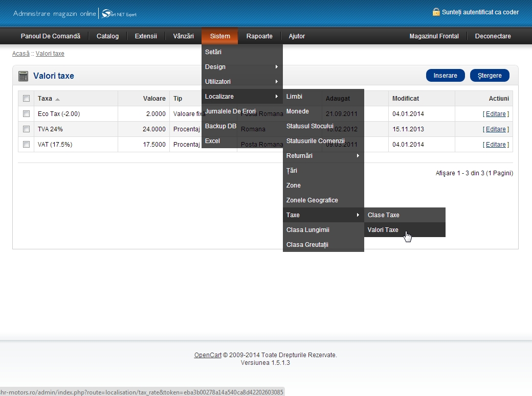Choose Valori Taxe from the Taxe submenu
This screenshot has height=396, width=532.
coord(383,230)
